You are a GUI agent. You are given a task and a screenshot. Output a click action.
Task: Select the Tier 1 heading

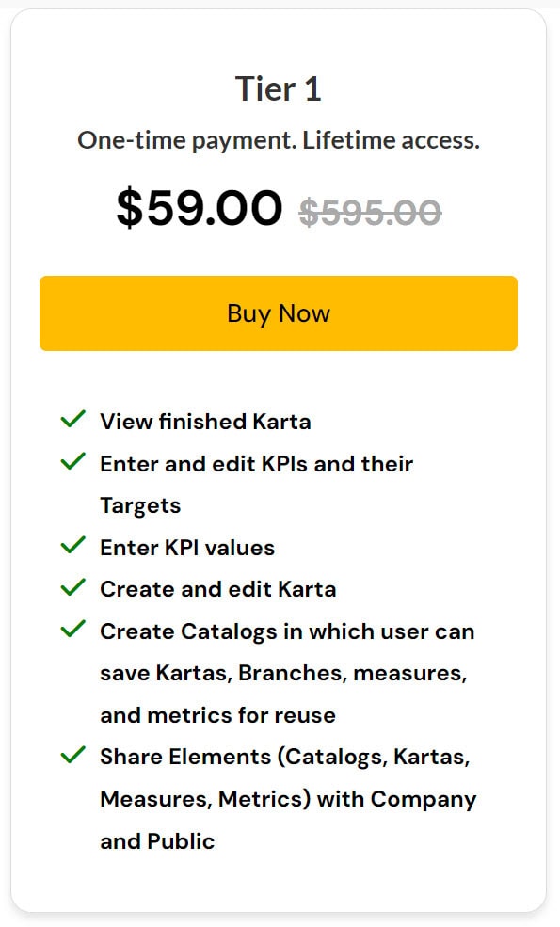[x=280, y=88]
